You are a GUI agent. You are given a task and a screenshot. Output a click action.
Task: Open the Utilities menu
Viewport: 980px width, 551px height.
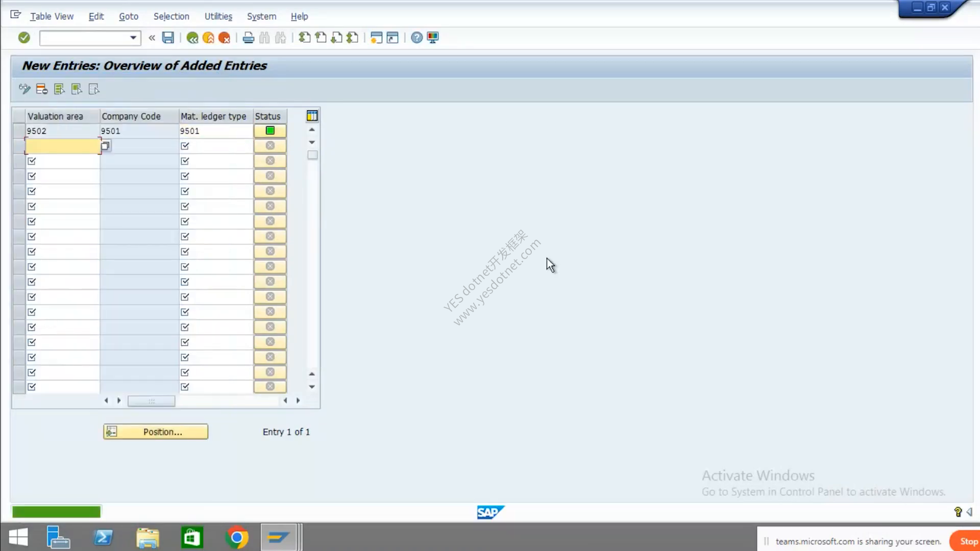tap(218, 16)
